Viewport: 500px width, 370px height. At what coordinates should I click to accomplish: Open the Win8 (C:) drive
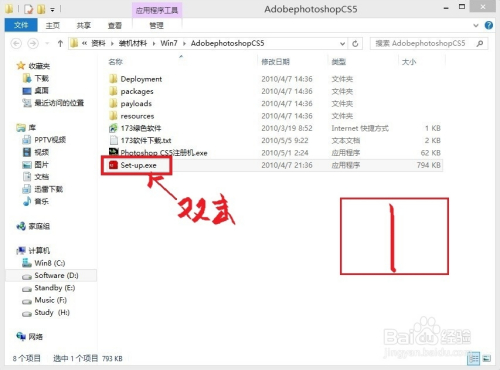(x=50, y=263)
